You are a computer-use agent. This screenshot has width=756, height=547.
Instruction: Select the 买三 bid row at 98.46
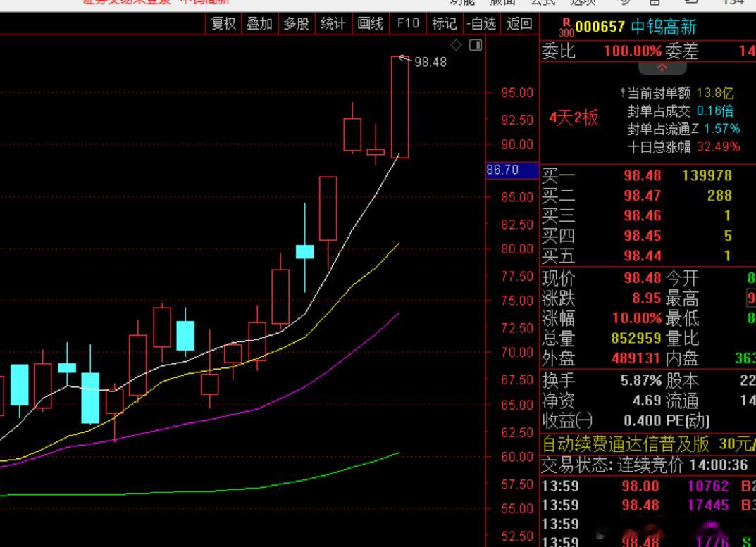pos(648,216)
